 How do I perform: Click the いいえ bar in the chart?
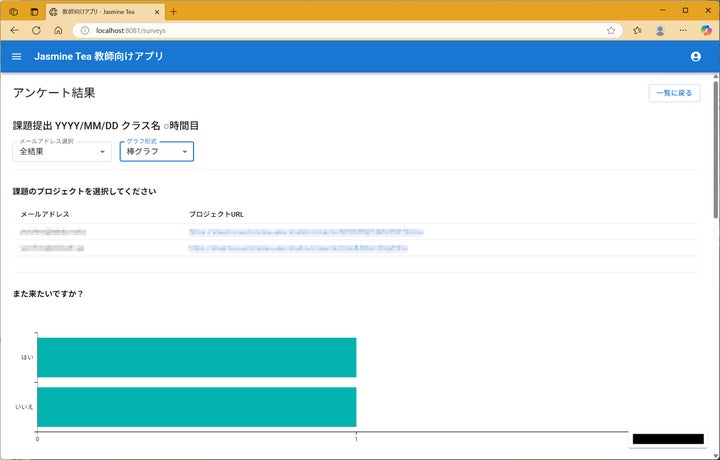pyautogui.click(x=197, y=407)
